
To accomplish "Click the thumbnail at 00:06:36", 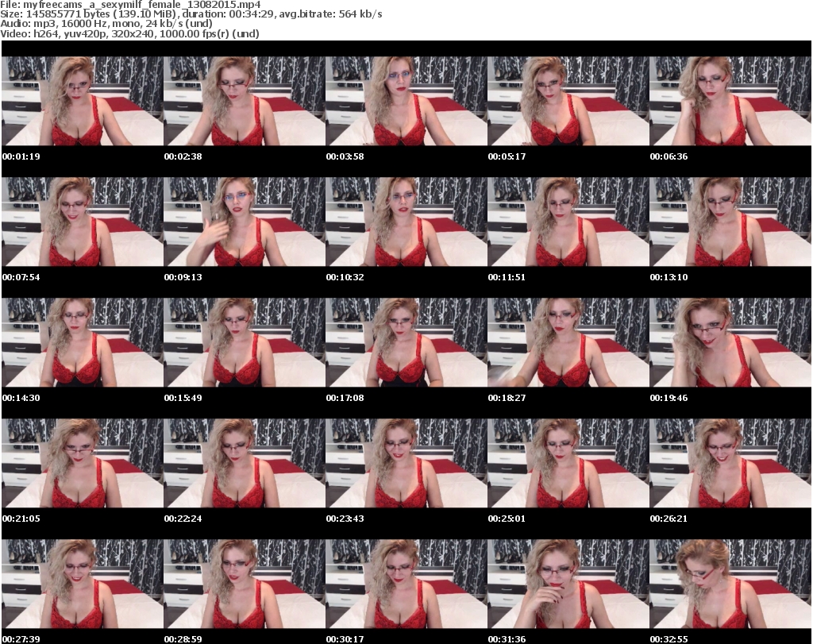I will (x=730, y=101).
